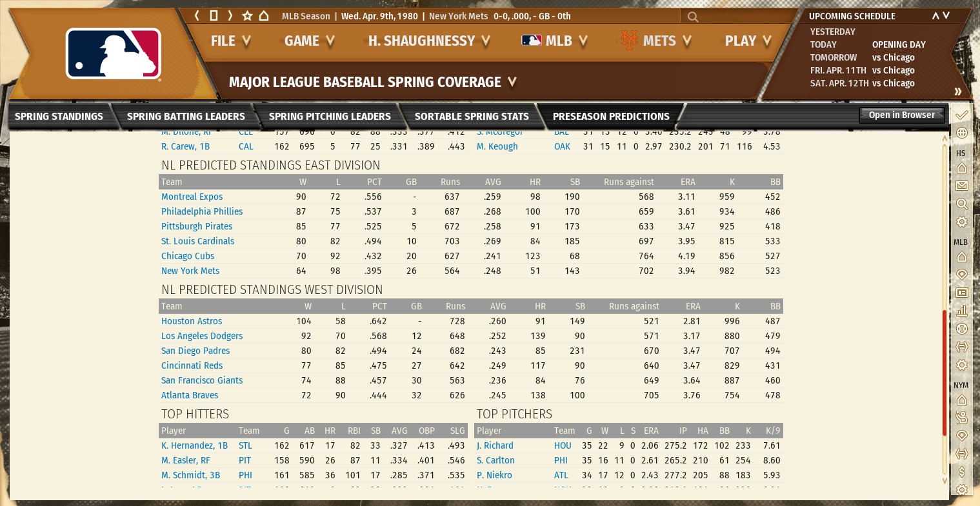Screen dimensions: 980x506
Task: Open M. Schmidt, 3B player link
Action: 190,475
